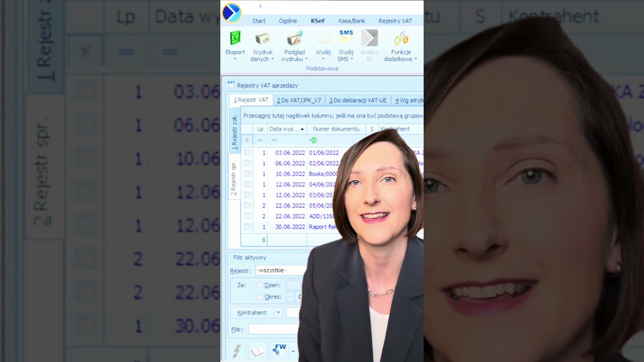Switch to the Ogólne ribbon tab
644x362 pixels.
point(288,21)
